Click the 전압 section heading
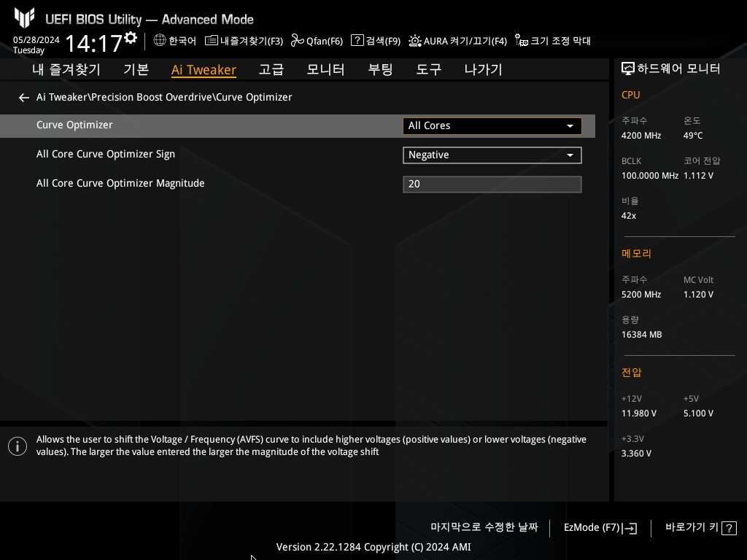The image size is (747, 560). tap(631, 373)
